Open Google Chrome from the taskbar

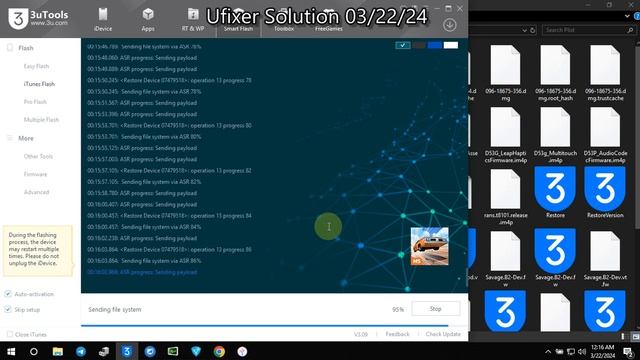(219, 351)
